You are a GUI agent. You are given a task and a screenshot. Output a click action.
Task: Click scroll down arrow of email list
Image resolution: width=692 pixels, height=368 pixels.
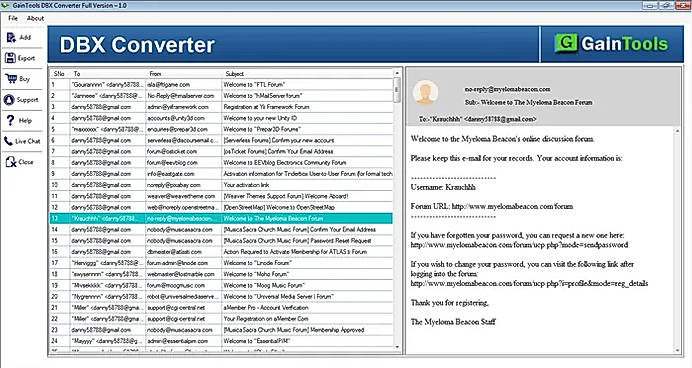click(x=397, y=347)
